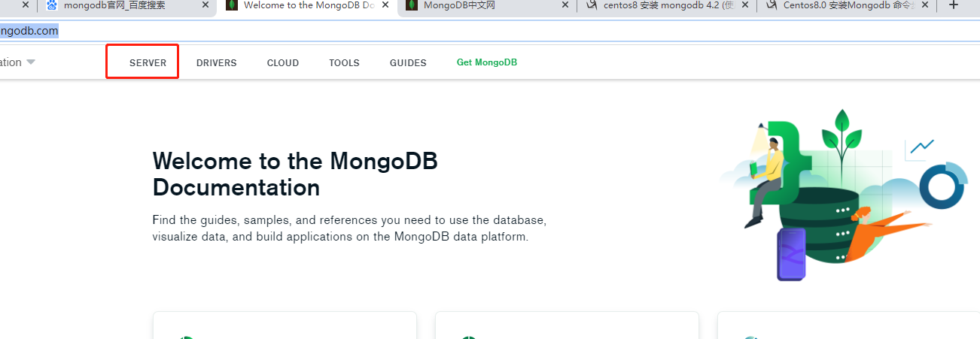
Task: Open the GUIDES menu item
Action: click(x=408, y=63)
